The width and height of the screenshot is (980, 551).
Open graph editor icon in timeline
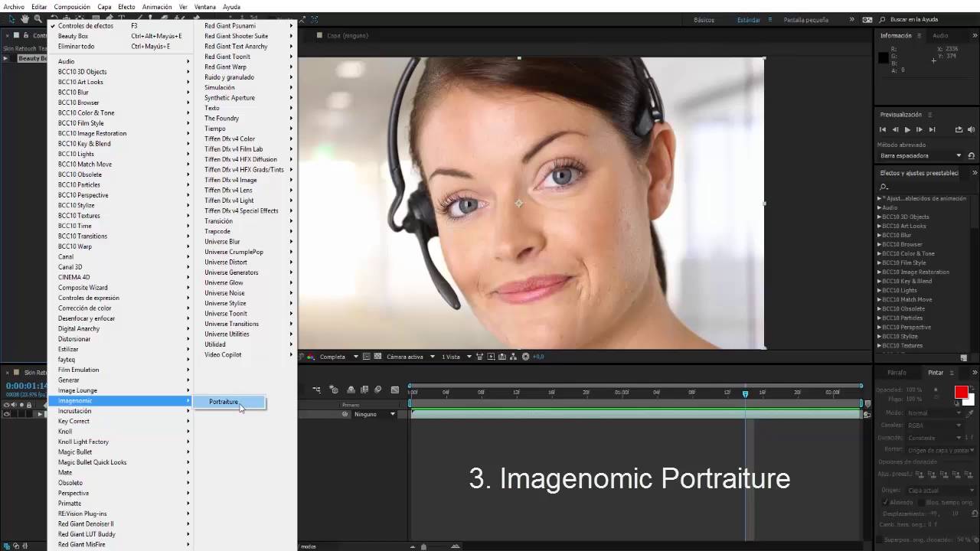(x=394, y=390)
